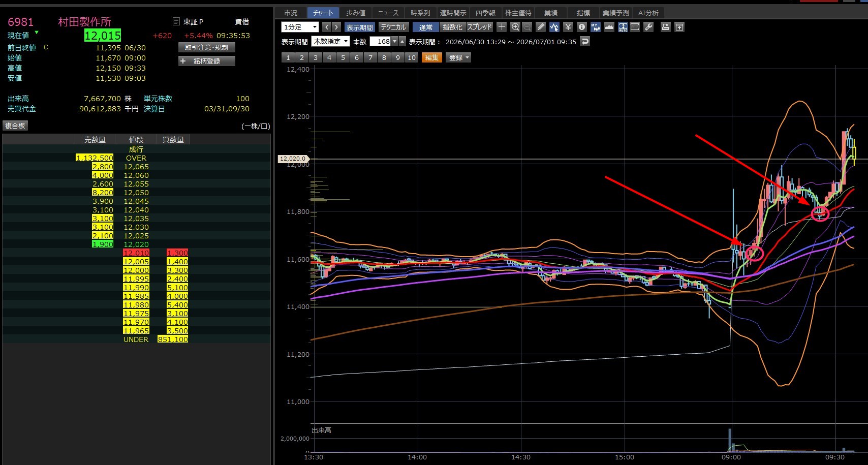Viewport: 868px width, 465px height.
Task: Click the 本数 count input field
Action: pos(380,42)
